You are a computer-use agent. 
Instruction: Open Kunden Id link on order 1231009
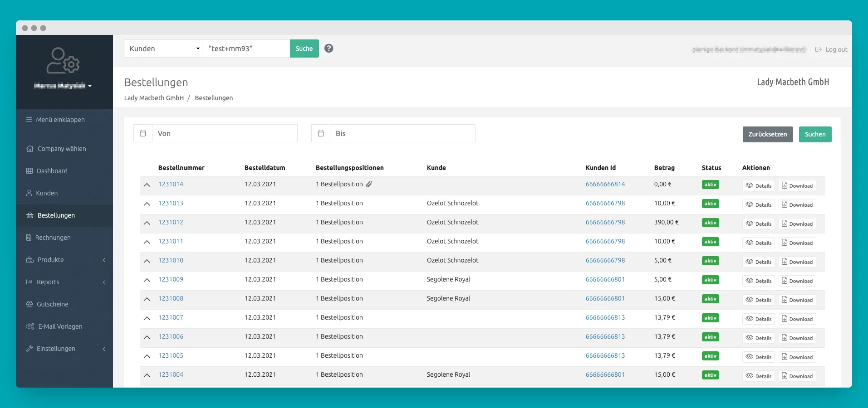coord(605,279)
